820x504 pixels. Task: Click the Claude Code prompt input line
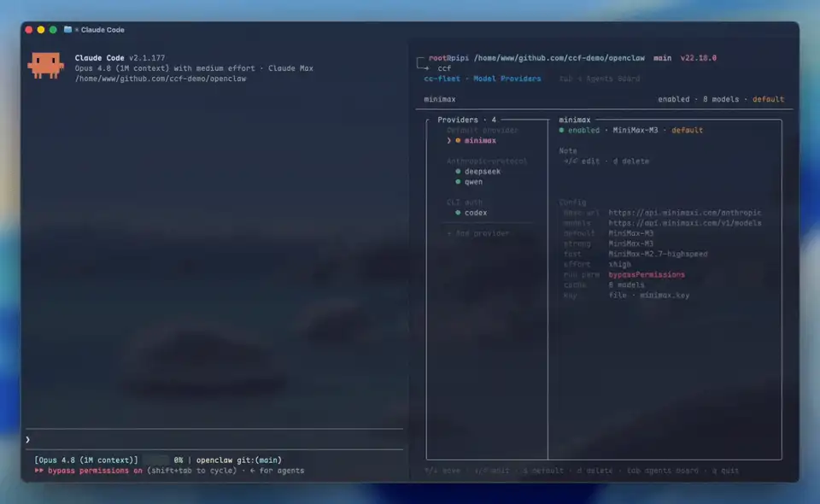coord(214,440)
